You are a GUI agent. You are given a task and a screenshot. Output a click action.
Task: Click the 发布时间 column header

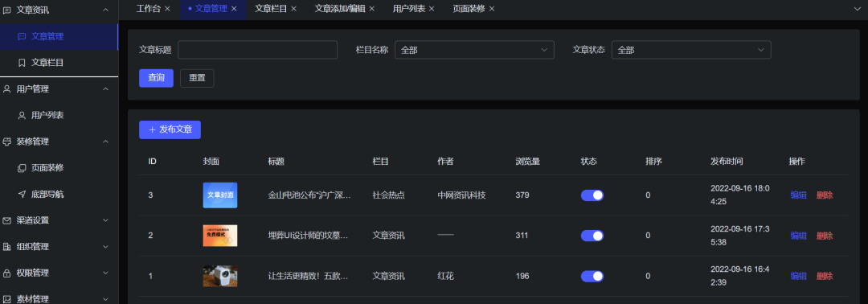pyautogui.click(x=727, y=162)
